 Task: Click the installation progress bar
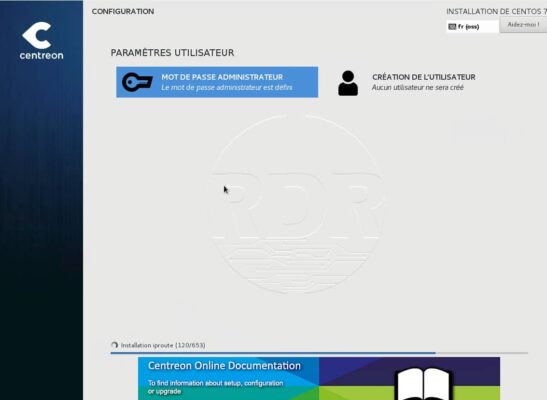[319, 353]
